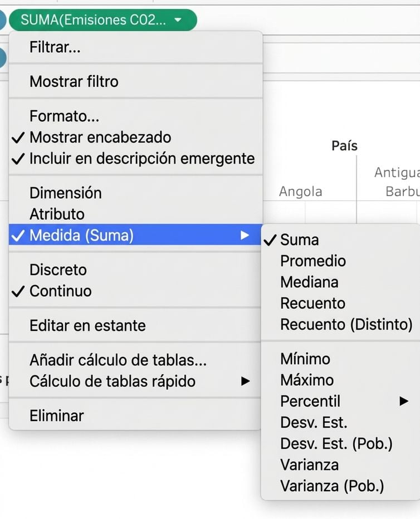Screen dimensions: 420x519
Task: Toggle Incluir en descripción emergente option
Action: 135,158
